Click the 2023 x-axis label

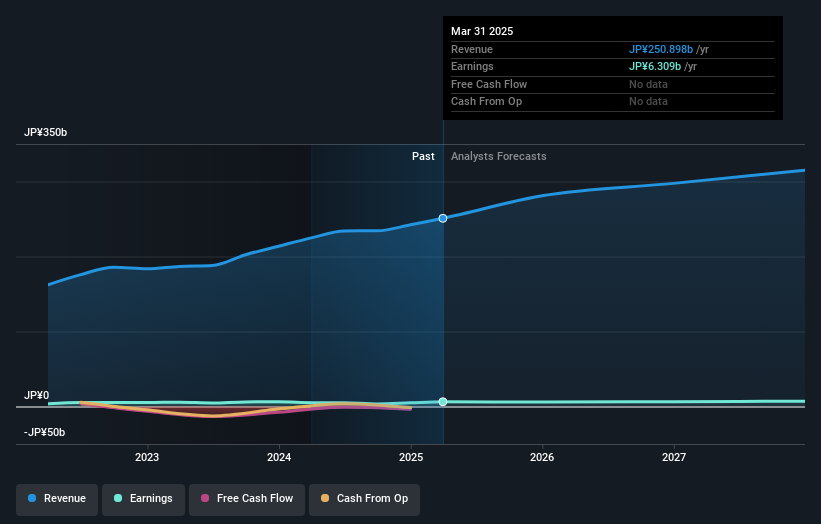coord(147,458)
